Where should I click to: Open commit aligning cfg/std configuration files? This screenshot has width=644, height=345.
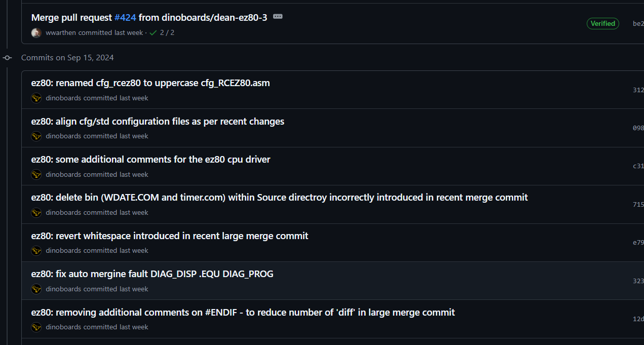click(158, 122)
